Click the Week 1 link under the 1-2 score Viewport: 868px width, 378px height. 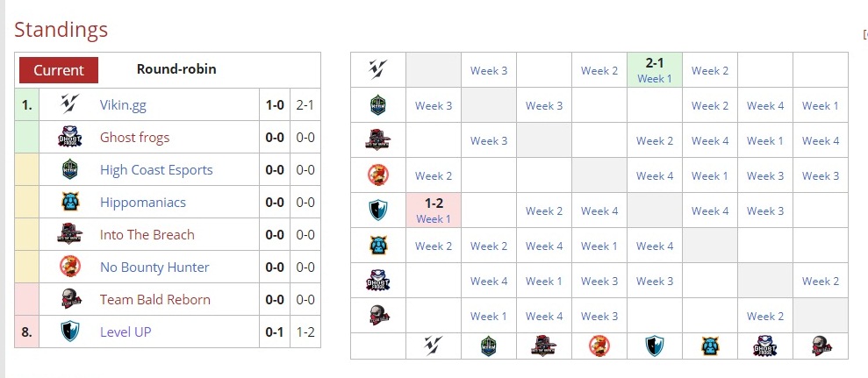pyautogui.click(x=434, y=219)
